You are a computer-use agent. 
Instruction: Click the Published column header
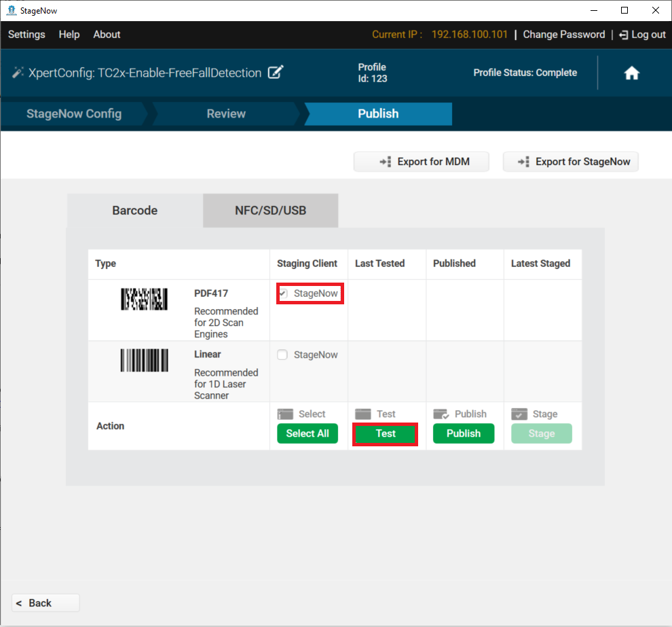454,264
